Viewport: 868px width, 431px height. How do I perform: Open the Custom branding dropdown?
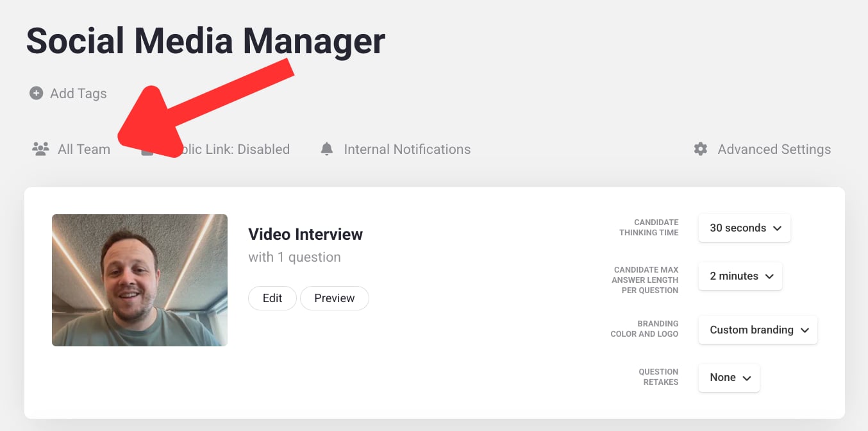(x=758, y=330)
